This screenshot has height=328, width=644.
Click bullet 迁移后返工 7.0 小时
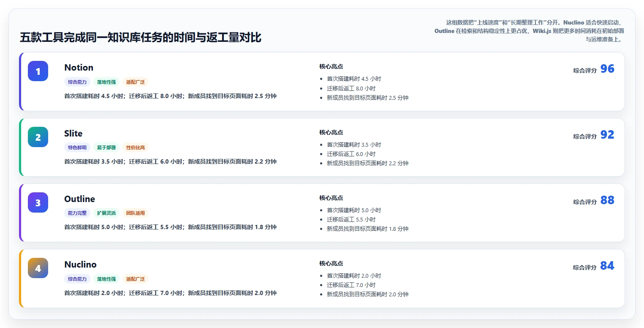(351, 285)
